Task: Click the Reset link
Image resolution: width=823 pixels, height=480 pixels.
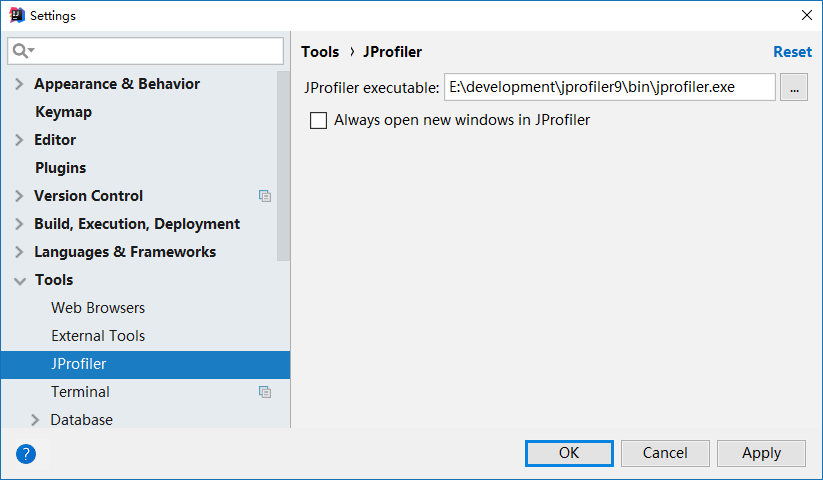Action: pyautogui.click(x=792, y=52)
